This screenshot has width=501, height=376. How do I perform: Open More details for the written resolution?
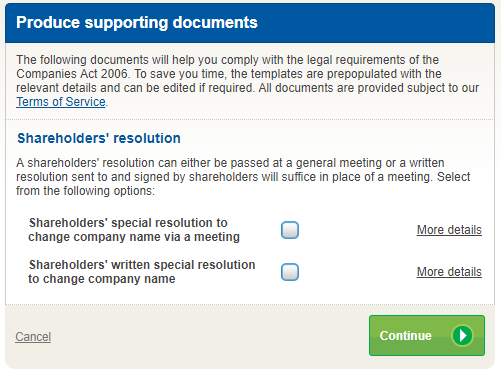449,272
